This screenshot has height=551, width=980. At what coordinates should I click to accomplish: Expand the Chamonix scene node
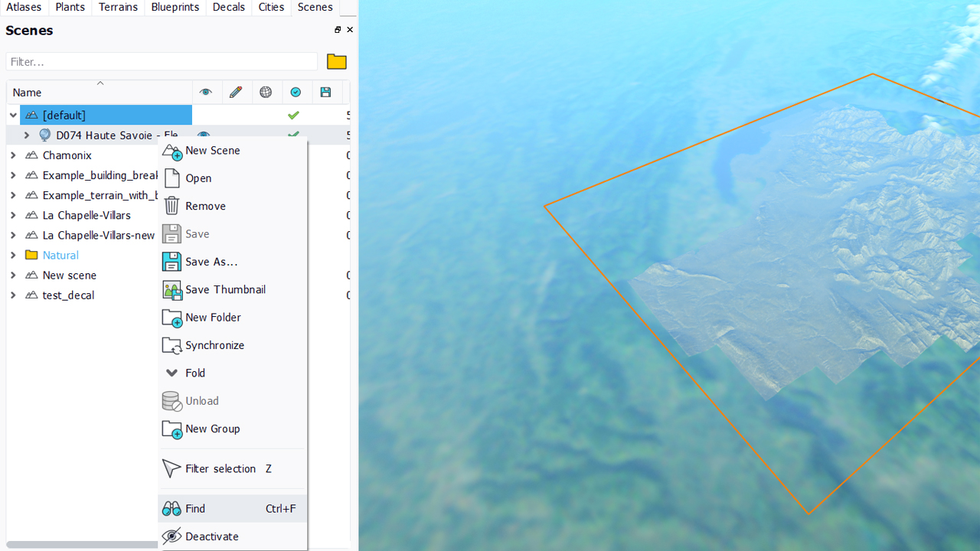(x=13, y=155)
